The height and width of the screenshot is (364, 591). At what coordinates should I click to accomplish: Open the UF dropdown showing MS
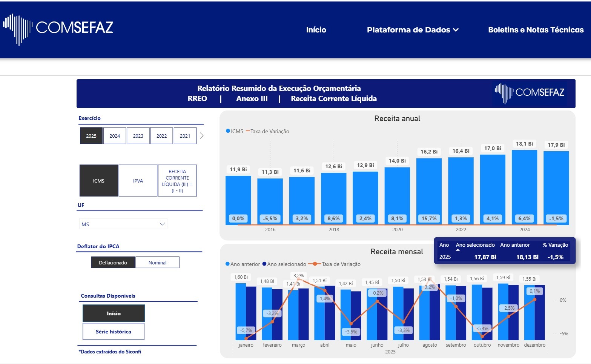pos(123,224)
